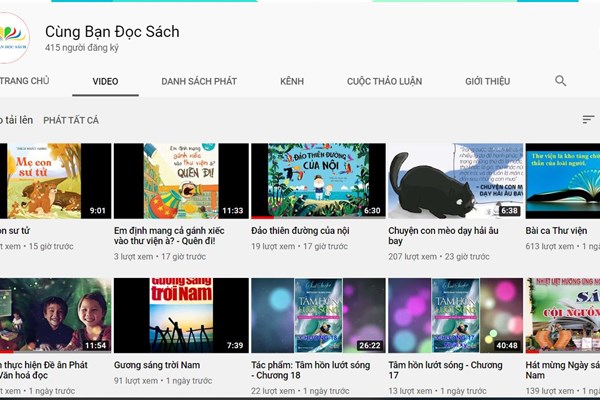This screenshot has width=600, height=400.
Task: Click title Chuyện con mèo dạy hải âu bay
Action: tap(443, 236)
